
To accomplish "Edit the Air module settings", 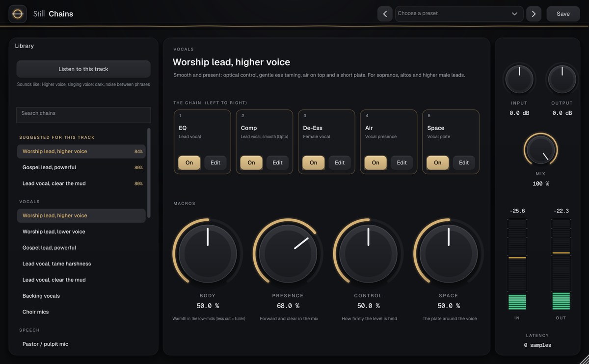I will pyautogui.click(x=402, y=163).
